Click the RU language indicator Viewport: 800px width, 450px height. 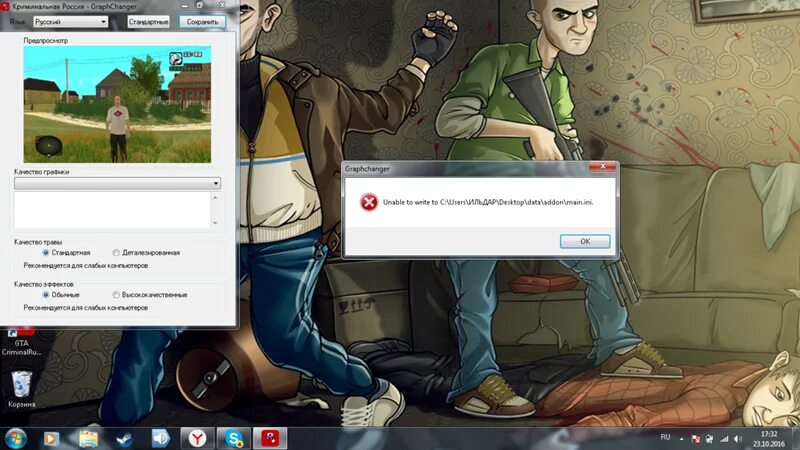pos(665,437)
